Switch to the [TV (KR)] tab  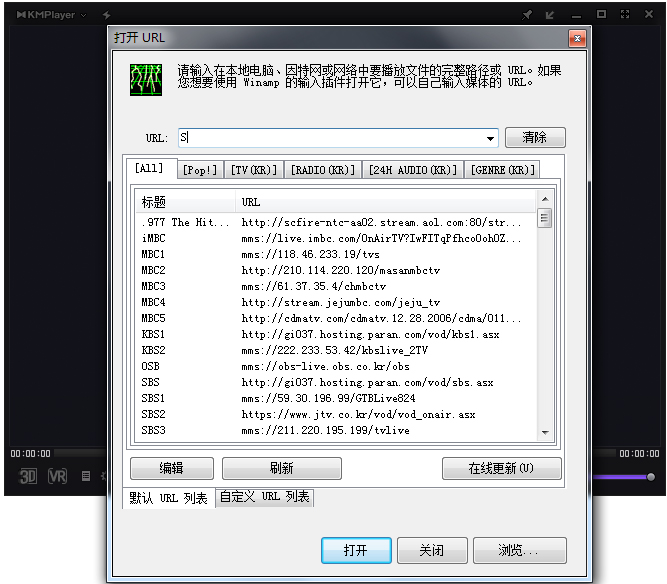(x=254, y=170)
